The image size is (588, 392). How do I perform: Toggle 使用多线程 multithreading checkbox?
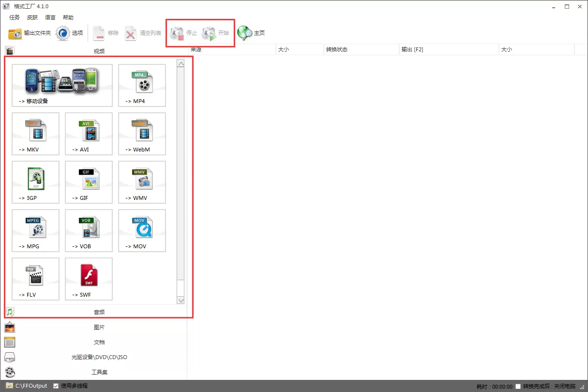click(x=56, y=386)
